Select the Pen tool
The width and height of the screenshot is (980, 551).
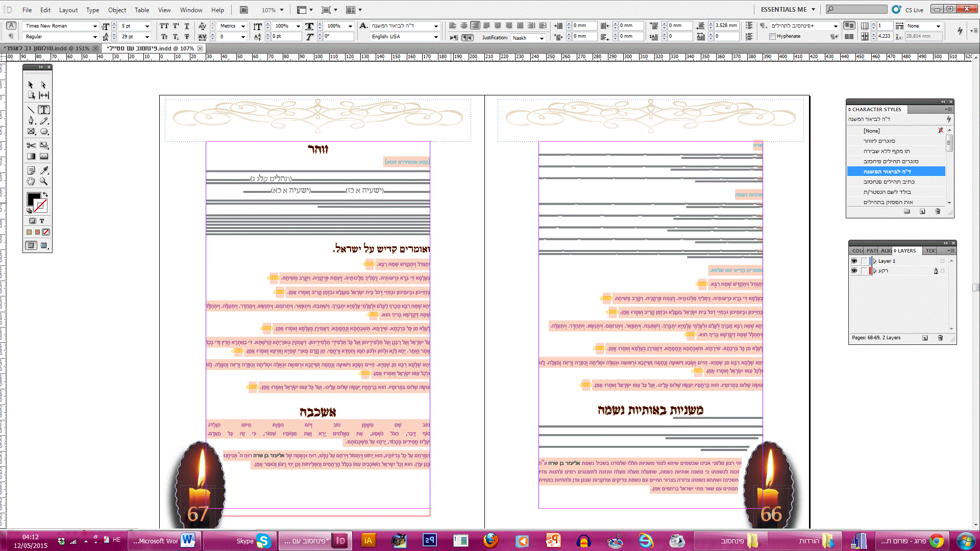coord(31,120)
